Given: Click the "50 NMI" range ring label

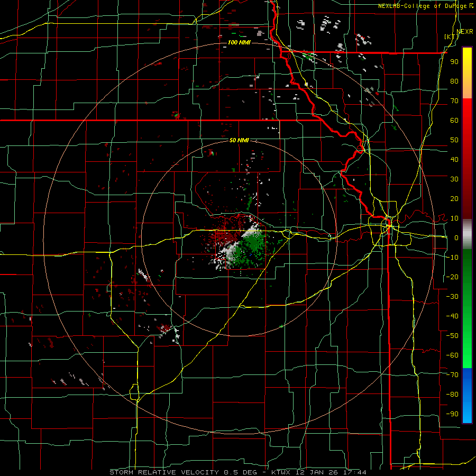Looking at the screenshot, I should 239,140.
